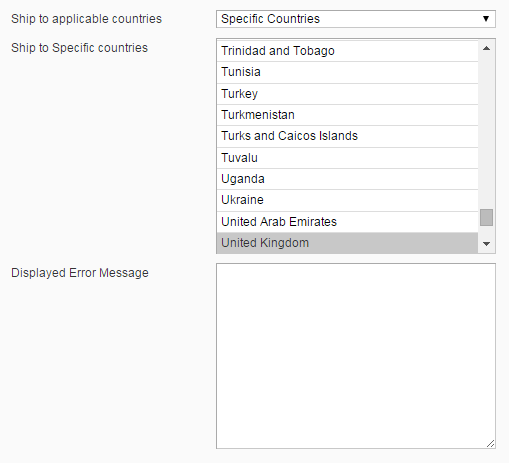
Task: Click the dropdown arrow beside Specific Countries
Action: [486, 19]
